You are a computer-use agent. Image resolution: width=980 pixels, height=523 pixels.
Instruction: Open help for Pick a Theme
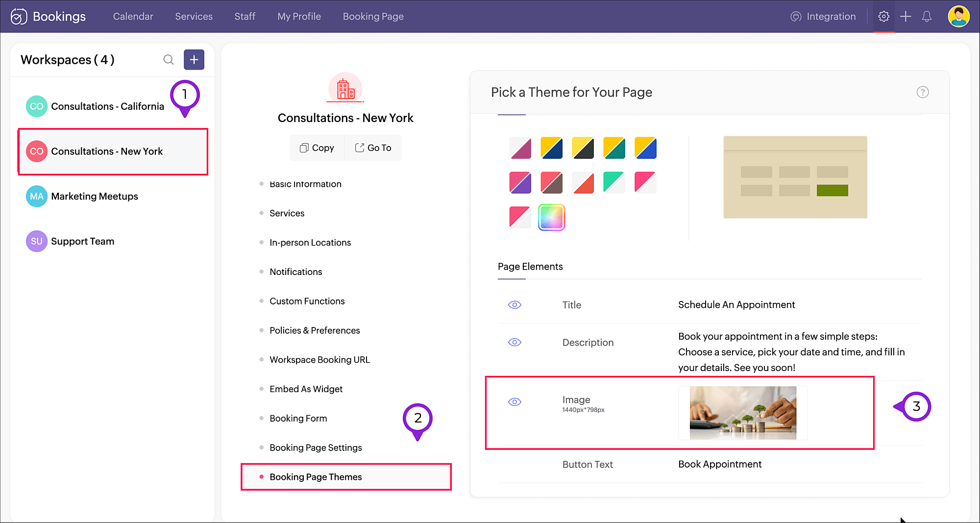pos(923,92)
